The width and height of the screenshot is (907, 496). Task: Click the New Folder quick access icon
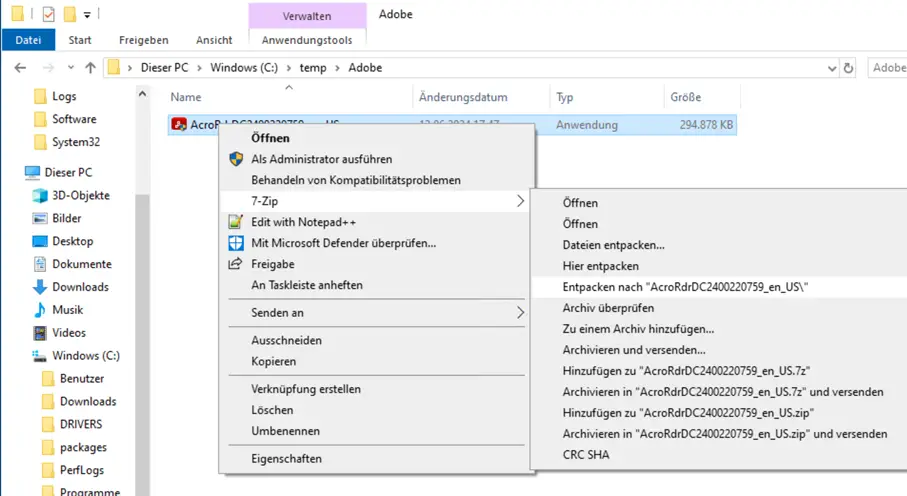click(x=69, y=14)
